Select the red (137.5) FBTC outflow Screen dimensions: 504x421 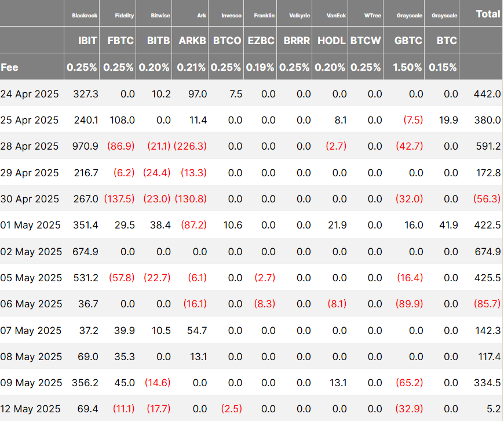point(119,199)
